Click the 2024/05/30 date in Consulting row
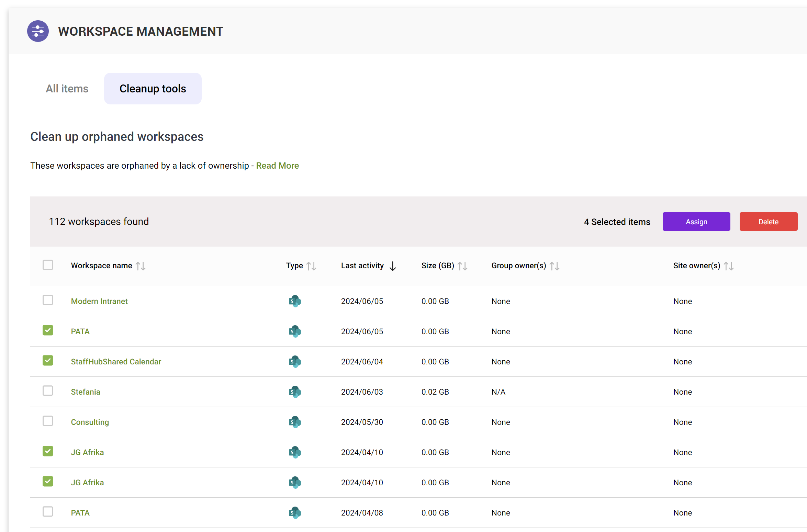Viewport: 807px width, 532px height. point(362,422)
